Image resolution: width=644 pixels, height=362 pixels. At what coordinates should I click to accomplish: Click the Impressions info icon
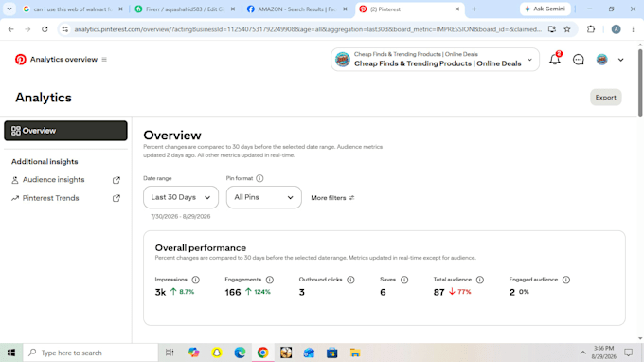pyautogui.click(x=195, y=280)
